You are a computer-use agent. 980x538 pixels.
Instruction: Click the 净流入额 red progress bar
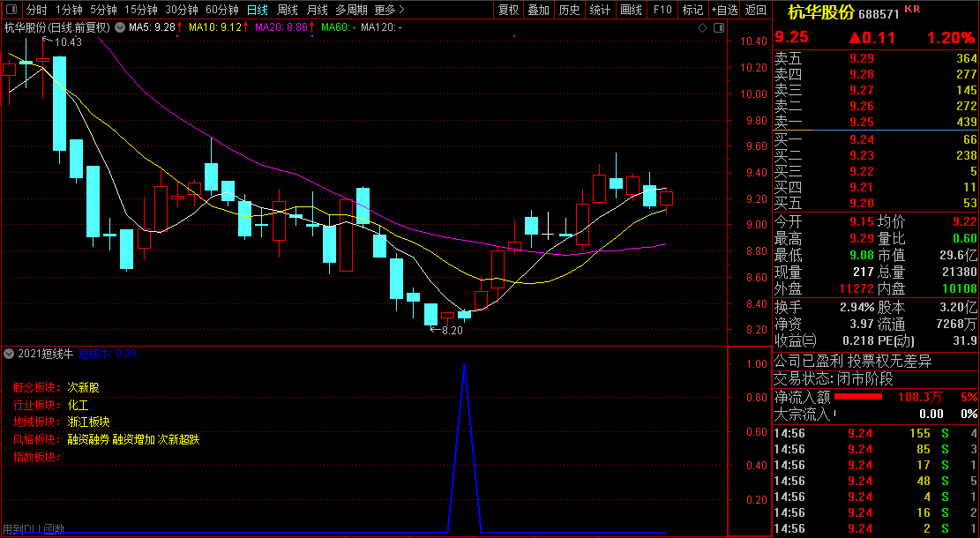click(x=858, y=397)
